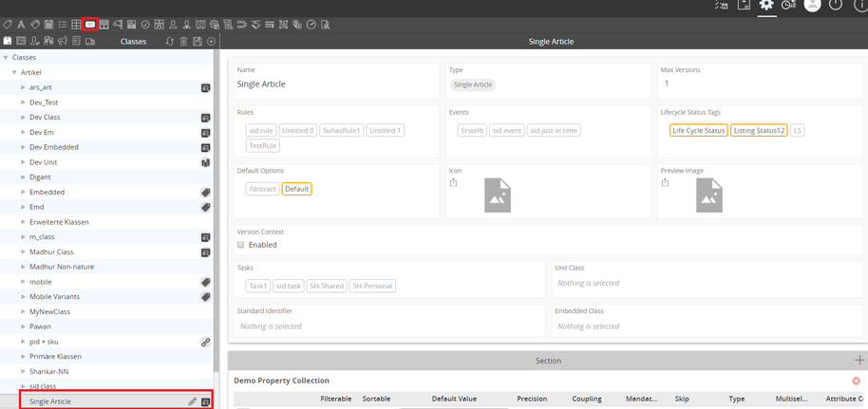Toggle the Erstellt event chip
The height and width of the screenshot is (409, 868).
point(473,131)
